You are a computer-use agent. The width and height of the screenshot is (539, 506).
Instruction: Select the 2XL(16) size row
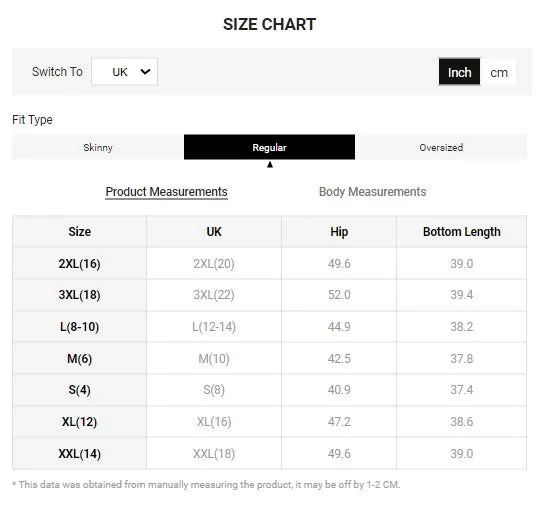[270, 264]
